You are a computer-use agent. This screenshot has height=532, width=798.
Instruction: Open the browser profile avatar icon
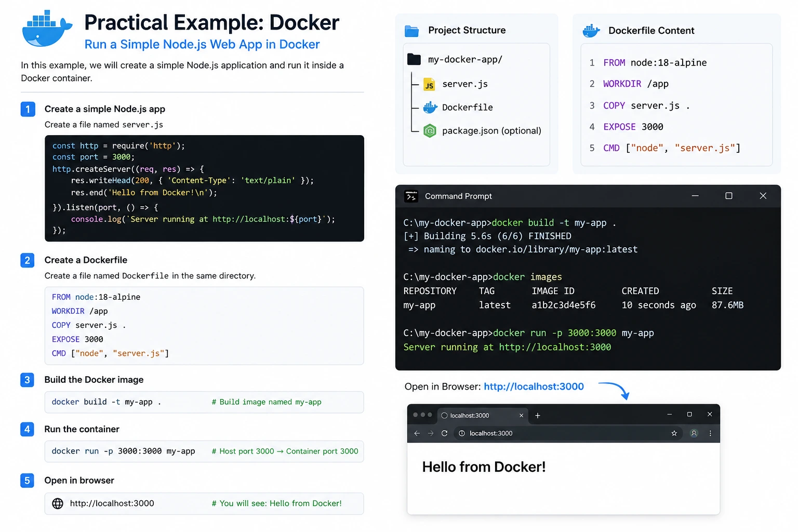(x=694, y=433)
